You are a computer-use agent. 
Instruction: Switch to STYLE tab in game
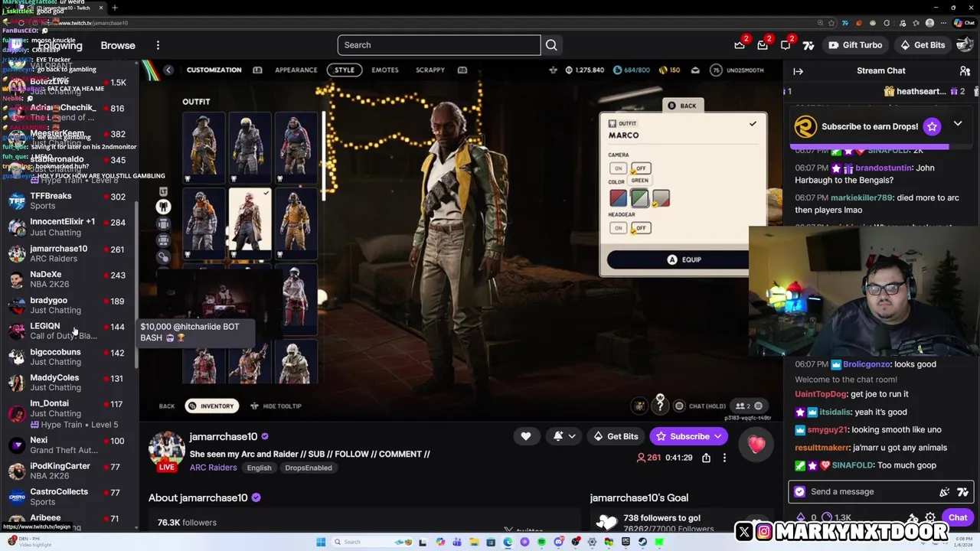tap(345, 70)
